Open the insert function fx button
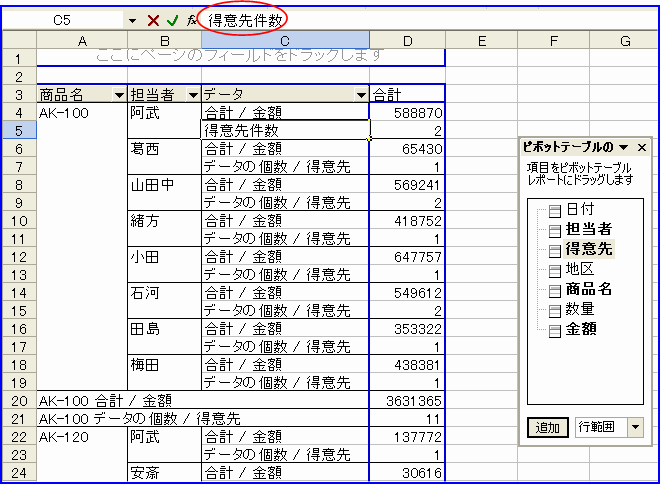The height and width of the screenshot is (484, 660). (192, 20)
